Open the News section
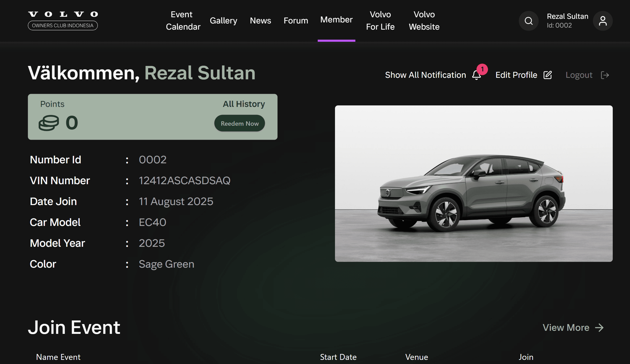This screenshot has width=630, height=364. 260,21
